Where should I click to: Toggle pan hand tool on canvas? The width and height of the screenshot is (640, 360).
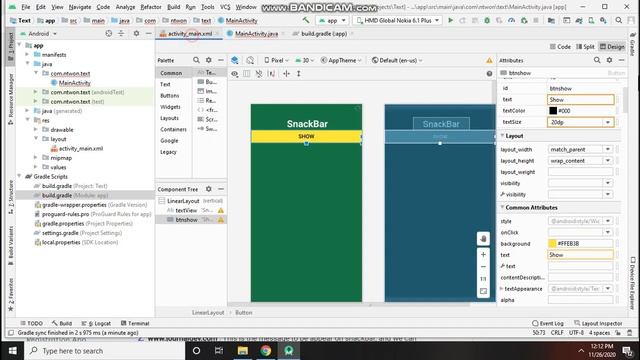tap(483, 238)
